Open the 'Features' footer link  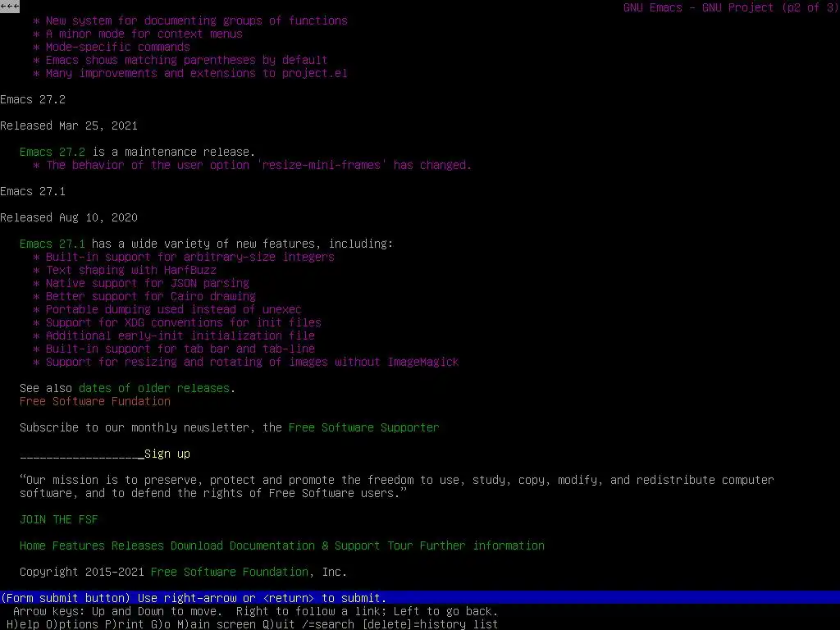tap(78, 546)
